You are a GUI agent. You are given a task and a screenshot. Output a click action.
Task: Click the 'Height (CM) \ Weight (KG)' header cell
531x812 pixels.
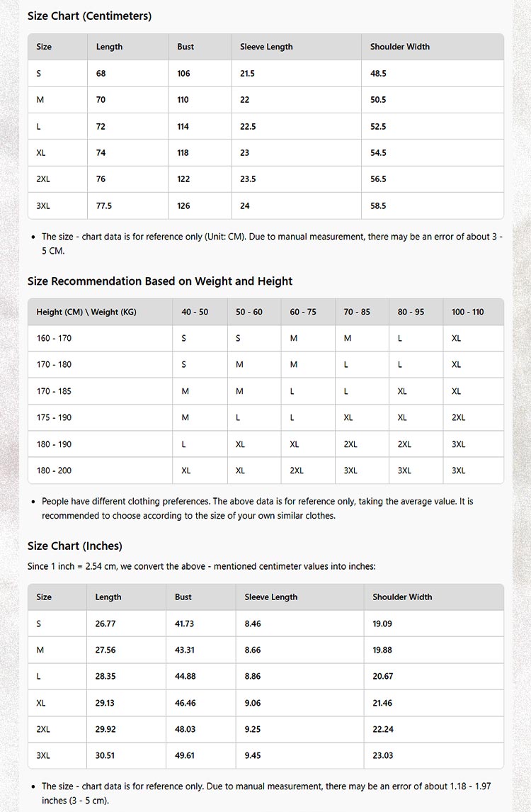tap(86, 312)
